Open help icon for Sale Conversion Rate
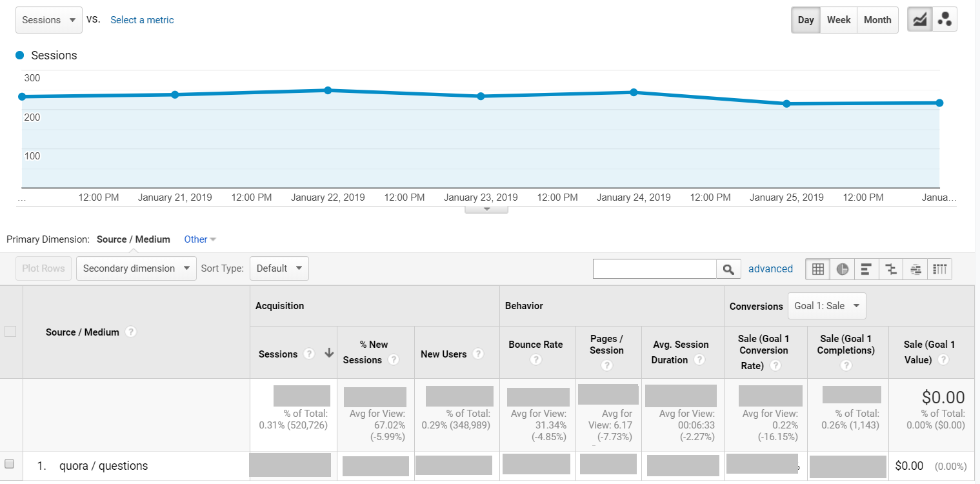 click(x=775, y=365)
